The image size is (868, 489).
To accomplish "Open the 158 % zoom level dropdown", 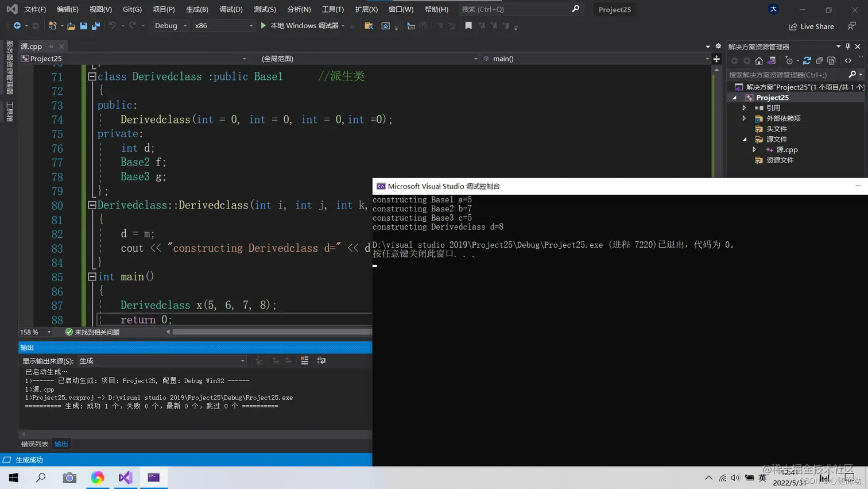I will coord(36,332).
